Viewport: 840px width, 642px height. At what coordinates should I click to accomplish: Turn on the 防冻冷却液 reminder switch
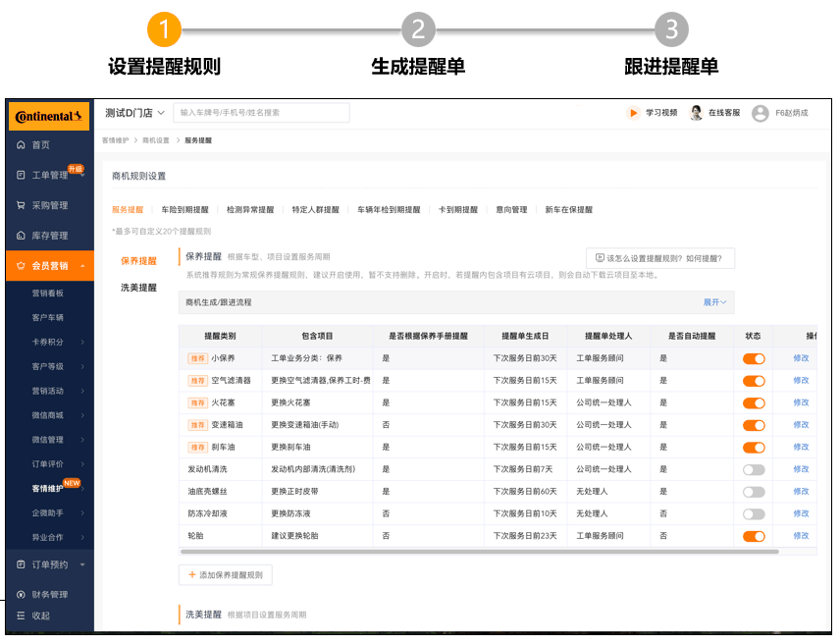(x=754, y=514)
